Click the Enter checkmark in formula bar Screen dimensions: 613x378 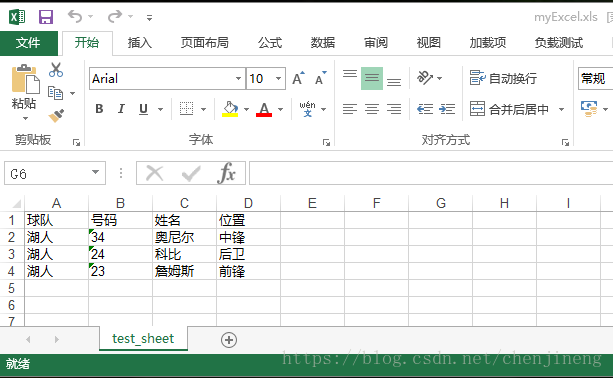pyautogui.click(x=191, y=173)
